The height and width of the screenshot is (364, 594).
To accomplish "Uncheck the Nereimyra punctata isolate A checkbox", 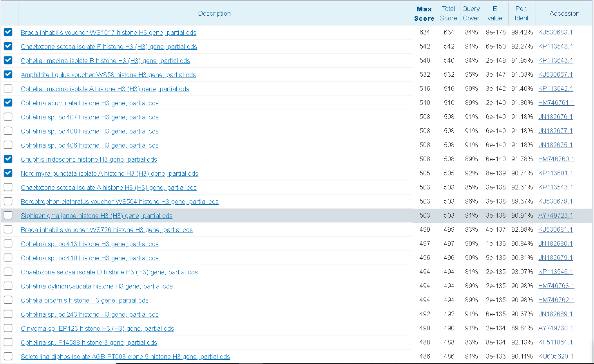I will (8, 173).
